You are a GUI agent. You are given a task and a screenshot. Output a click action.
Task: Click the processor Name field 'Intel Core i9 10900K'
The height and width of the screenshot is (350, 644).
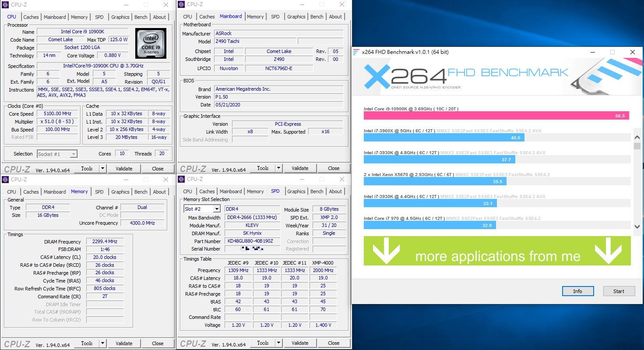(83, 32)
